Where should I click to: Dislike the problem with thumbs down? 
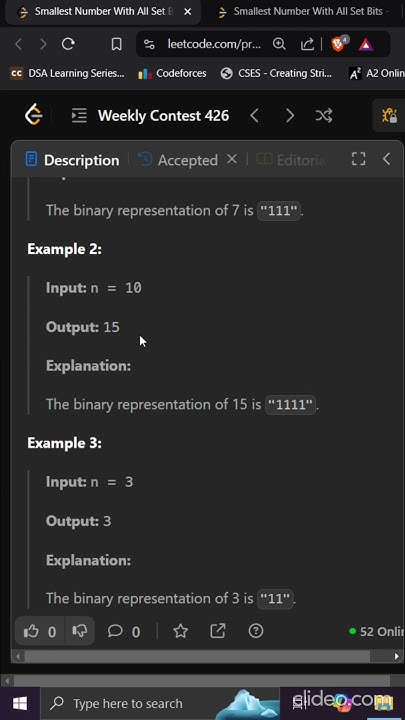[x=80, y=632]
